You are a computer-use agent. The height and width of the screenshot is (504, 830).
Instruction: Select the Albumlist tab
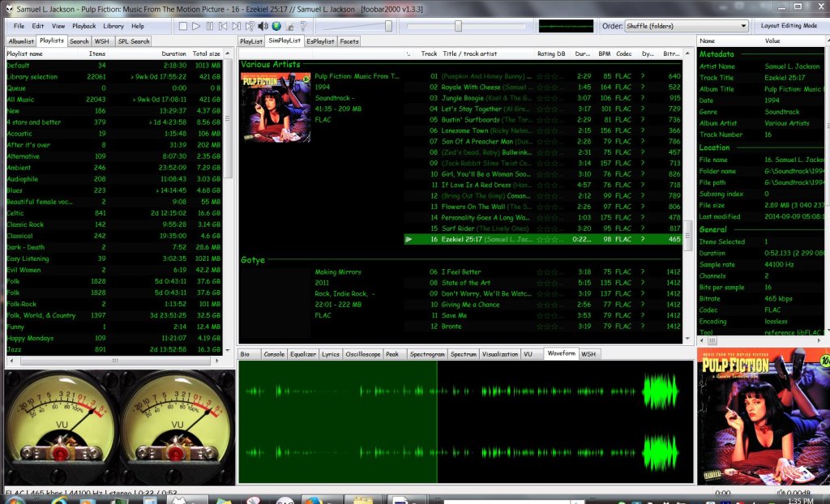click(21, 41)
